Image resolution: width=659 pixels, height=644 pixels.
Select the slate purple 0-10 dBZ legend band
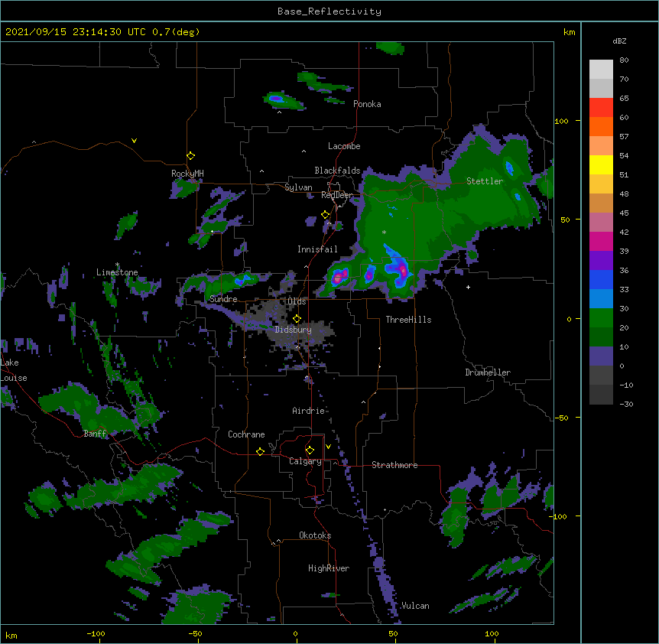coord(601,356)
